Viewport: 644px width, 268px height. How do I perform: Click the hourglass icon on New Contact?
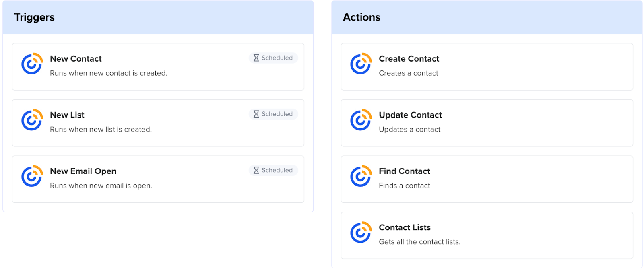click(256, 58)
